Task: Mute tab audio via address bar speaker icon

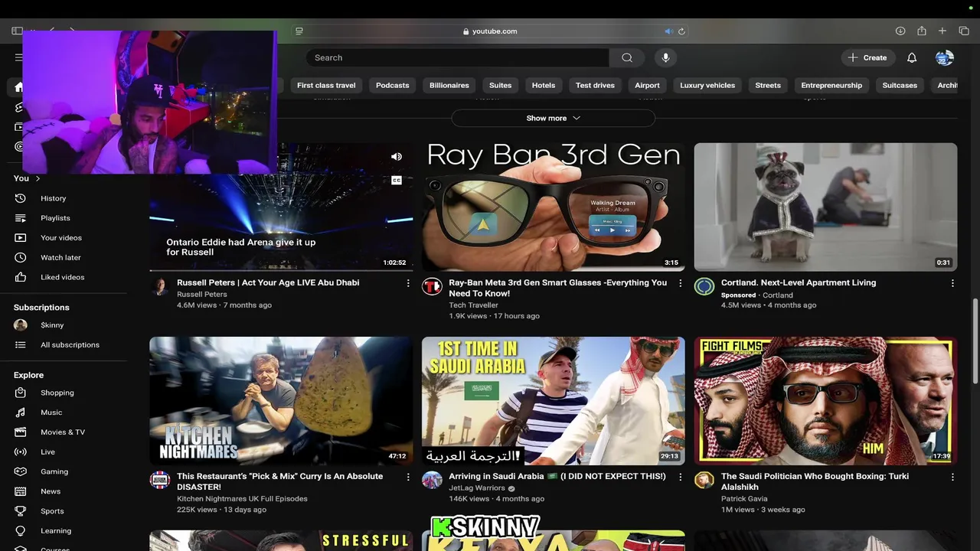Action: tap(668, 31)
